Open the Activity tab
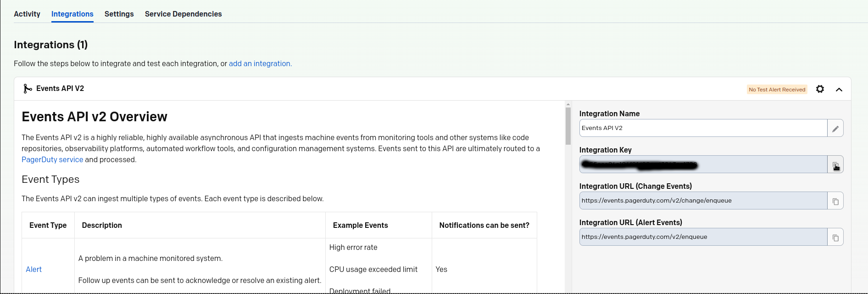 point(27,14)
